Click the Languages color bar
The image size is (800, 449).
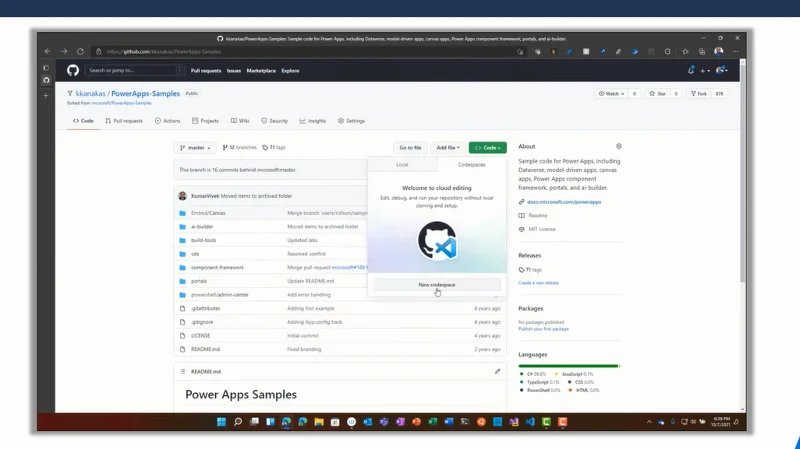pos(569,366)
